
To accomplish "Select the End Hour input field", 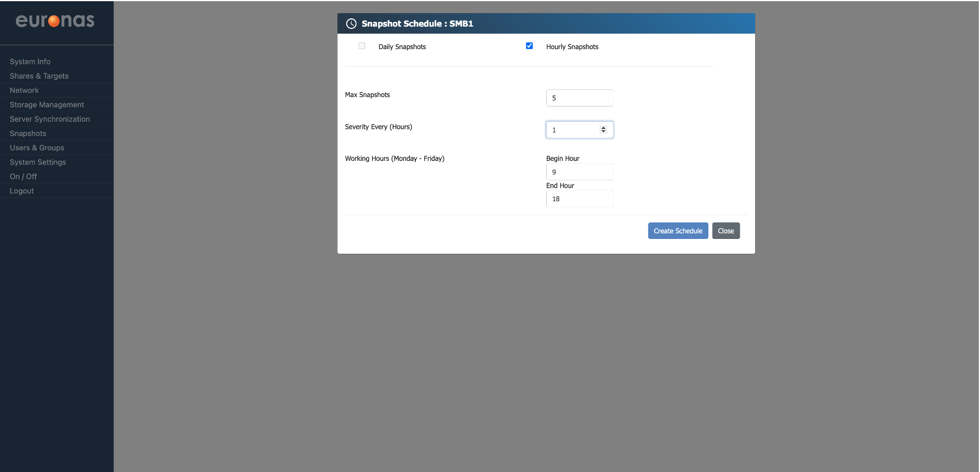I will coord(579,199).
